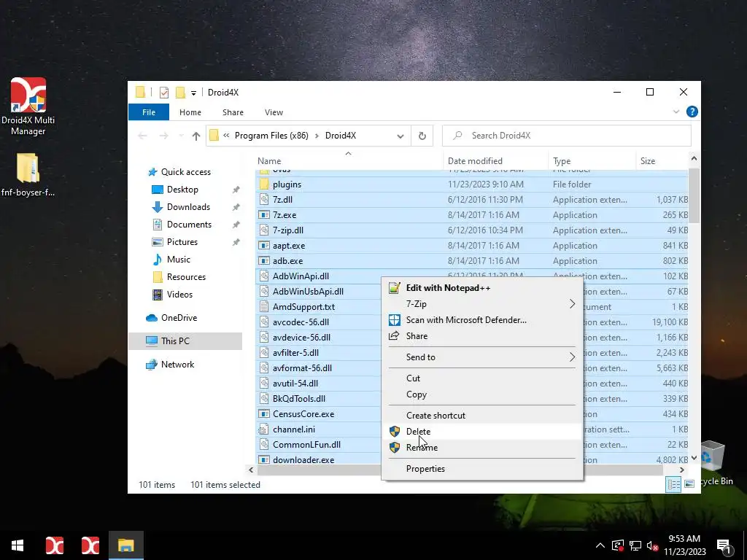Choose Scan with Microsoft Defender
Viewport: 747px width, 560px height.
pos(482,320)
